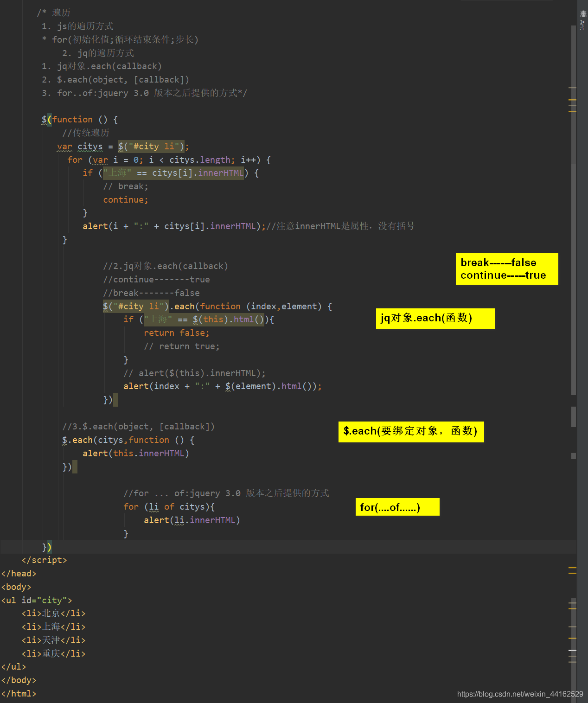The height and width of the screenshot is (703, 588).
Task: Click '3. for..of:jquery 3.0' header comment line
Action: click(144, 93)
